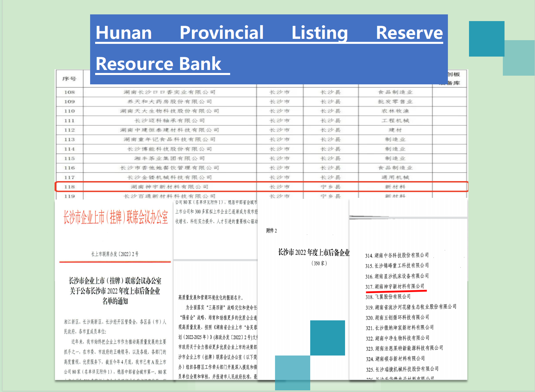Click the red heading 长沙市企业上市(挂牌)联席会议办公室

pos(116,218)
